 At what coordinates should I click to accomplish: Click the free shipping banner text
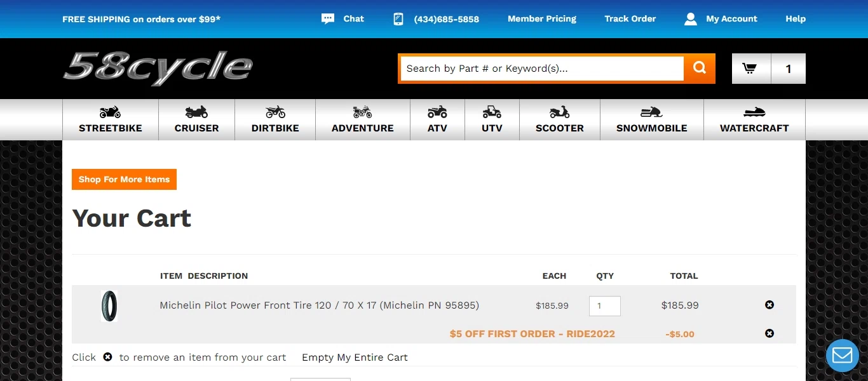point(141,19)
